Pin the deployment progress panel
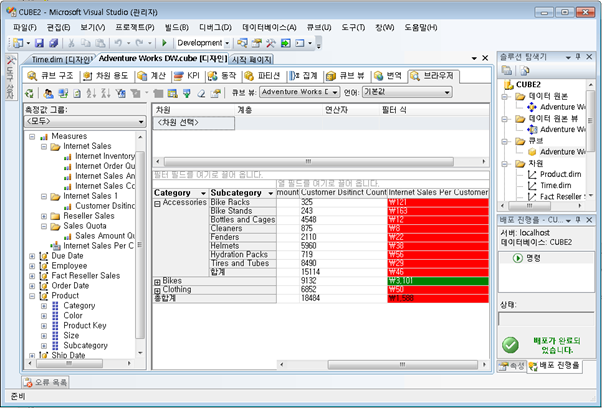The height and width of the screenshot is (408, 602). [578, 220]
